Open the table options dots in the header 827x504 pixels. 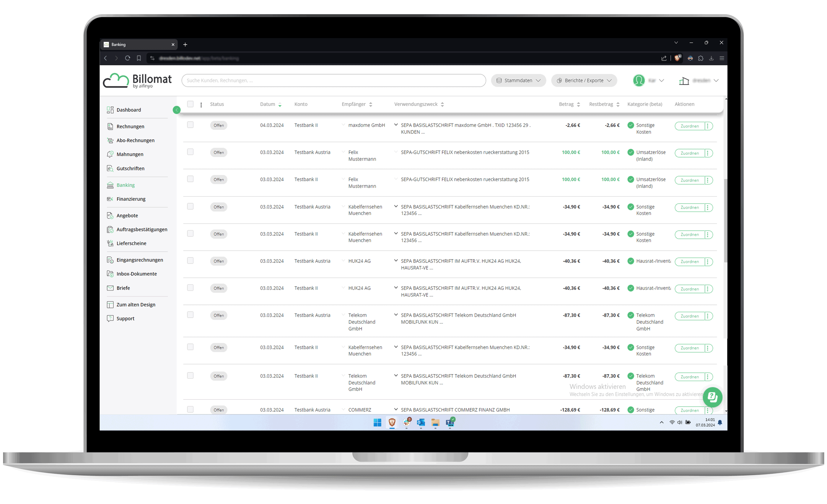pos(201,105)
